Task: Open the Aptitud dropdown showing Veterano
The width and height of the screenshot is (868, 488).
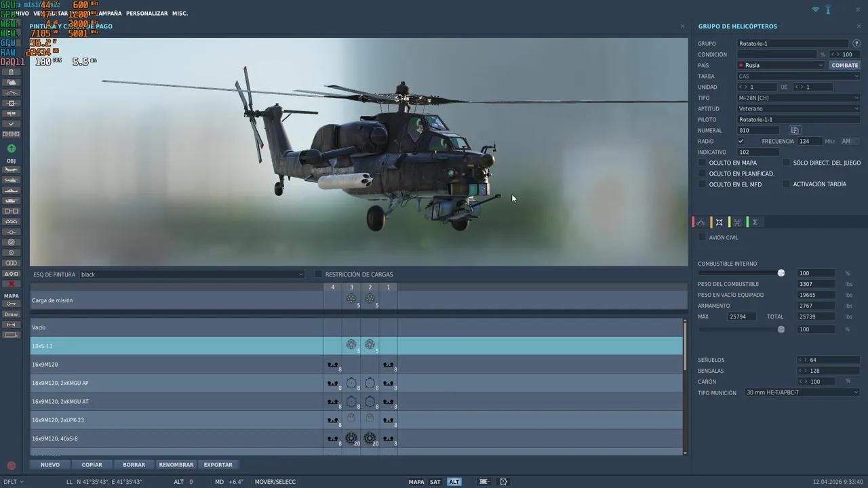Action: [x=799, y=108]
